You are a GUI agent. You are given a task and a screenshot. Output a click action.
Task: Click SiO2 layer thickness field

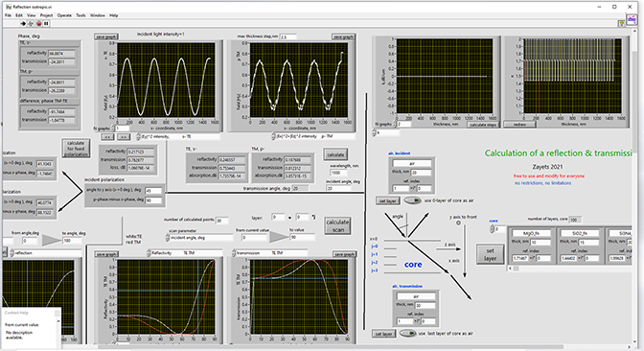pos(589,243)
